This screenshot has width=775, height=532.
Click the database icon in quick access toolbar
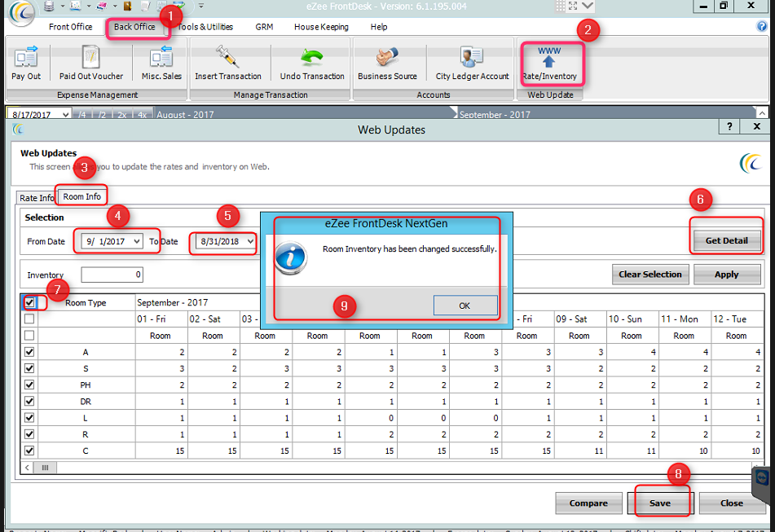pos(49,6)
